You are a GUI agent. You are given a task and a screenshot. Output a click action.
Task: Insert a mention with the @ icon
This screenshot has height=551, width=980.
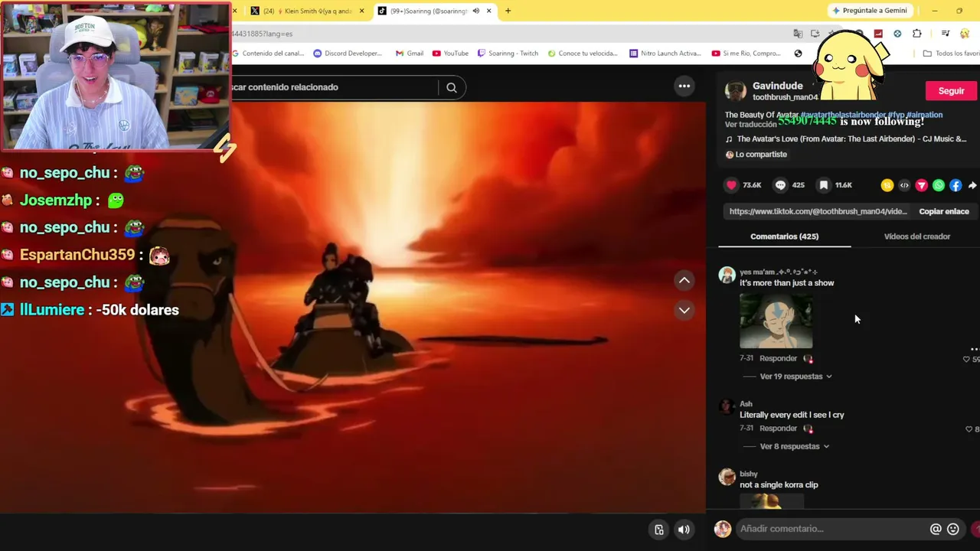pos(936,529)
